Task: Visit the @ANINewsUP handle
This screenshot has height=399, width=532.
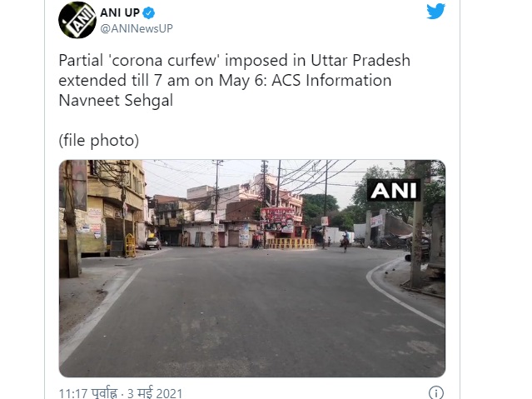Action: tap(137, 28)
